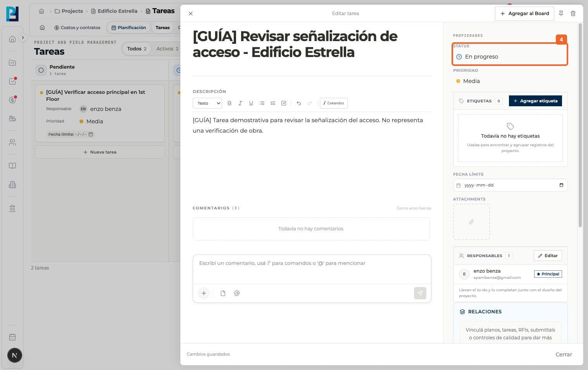Open the dollar icon with red badge
588x370 pixels.
[12, 100]
